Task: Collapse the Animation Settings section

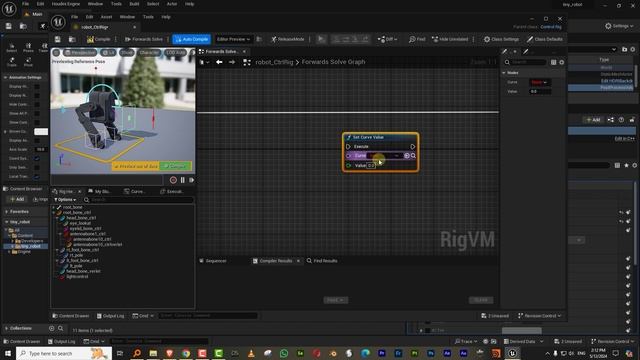Action: point(5,77)
